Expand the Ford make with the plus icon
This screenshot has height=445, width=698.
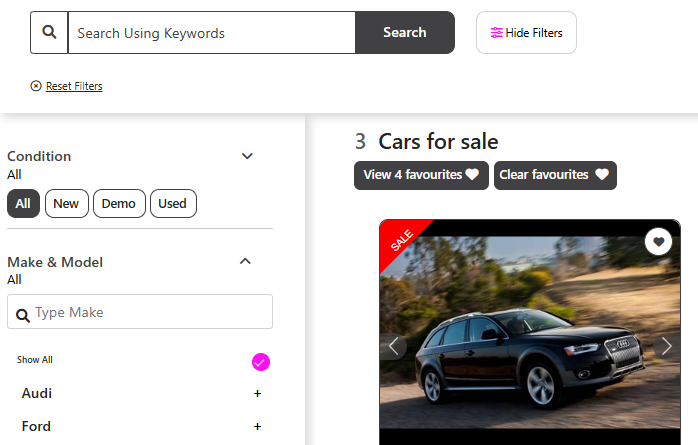click(x=257, y=427)
